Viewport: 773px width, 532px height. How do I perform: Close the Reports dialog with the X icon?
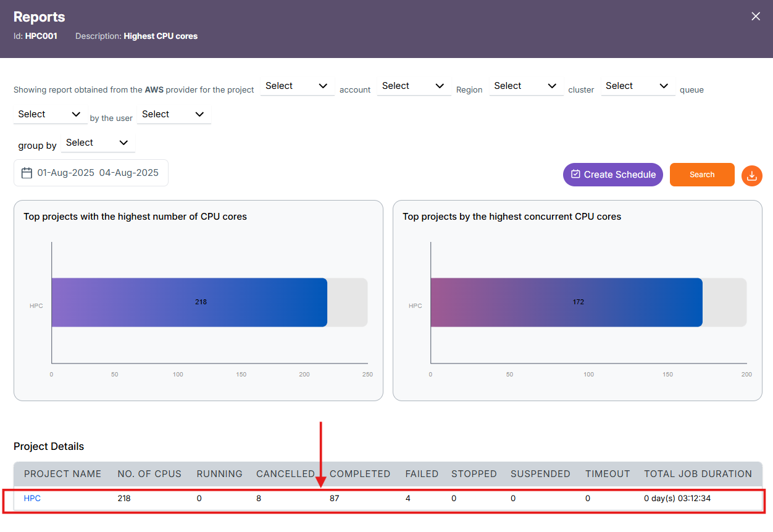click(x=756, y=17)
